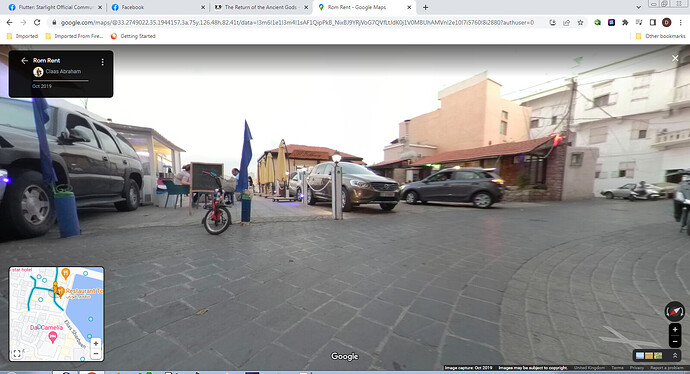This screenshot has height=374, width=690.
Task: View site information via the lock icon
Action: [x=54, y=22]
